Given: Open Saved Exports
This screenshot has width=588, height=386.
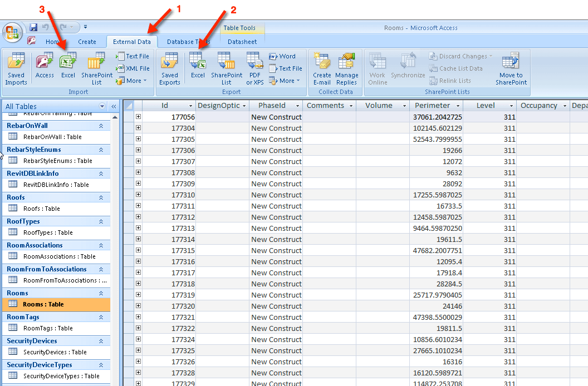Looking at the screenshot, I should 169,68.
